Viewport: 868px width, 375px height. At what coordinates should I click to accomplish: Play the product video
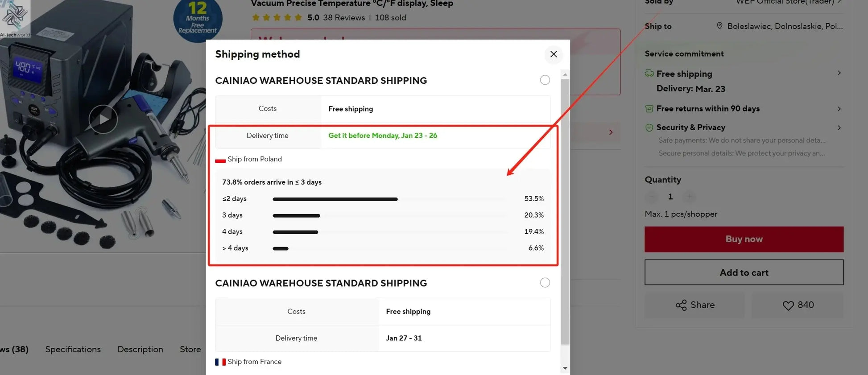pos(103,119)
